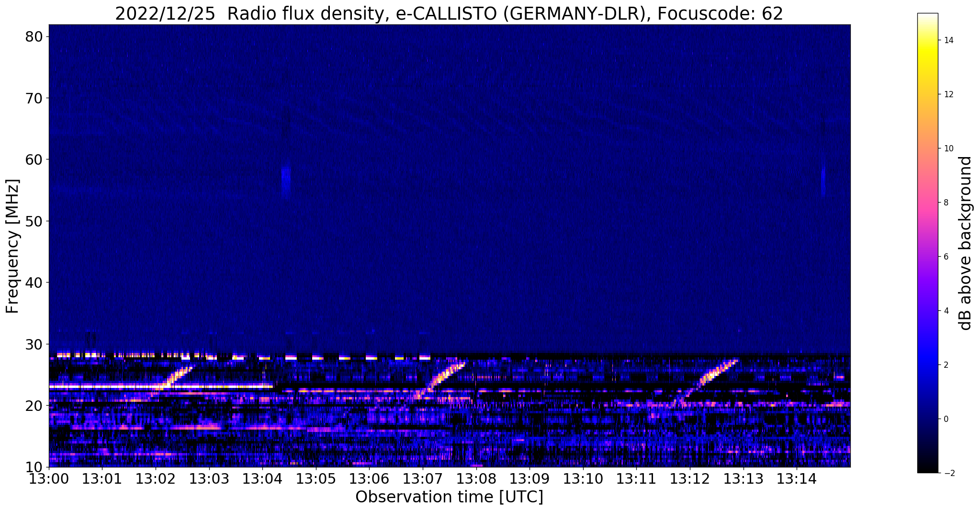
Task: Click the colorbar tick label 8
Action: (x=946, y=203)
